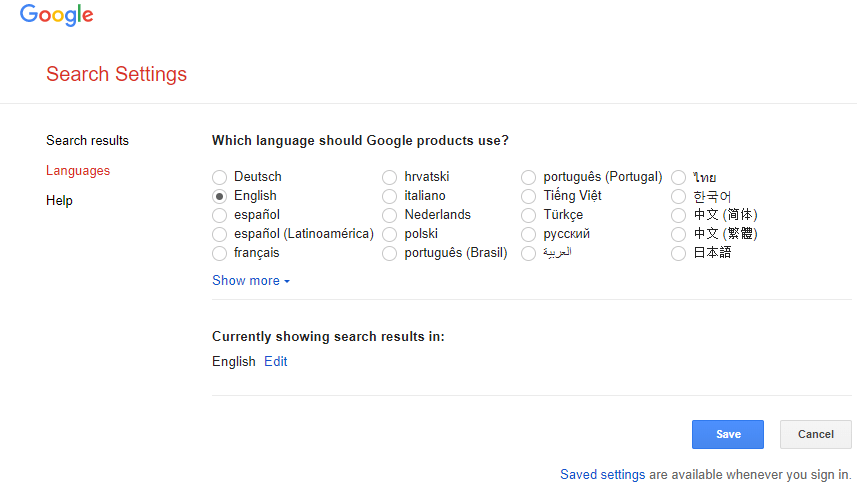Screen dimensions: 857x485
Task: Cancel the settings changes
Action: (x=815, y=434)
